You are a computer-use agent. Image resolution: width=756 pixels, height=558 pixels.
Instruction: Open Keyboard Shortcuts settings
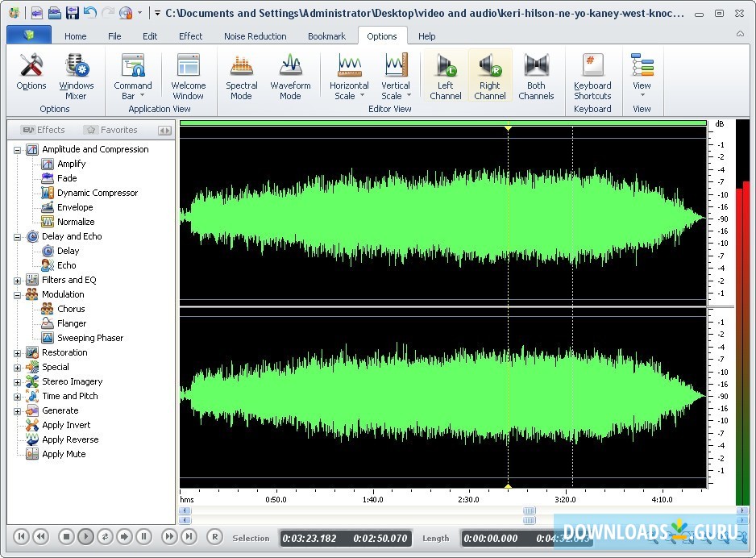(592, 76)
